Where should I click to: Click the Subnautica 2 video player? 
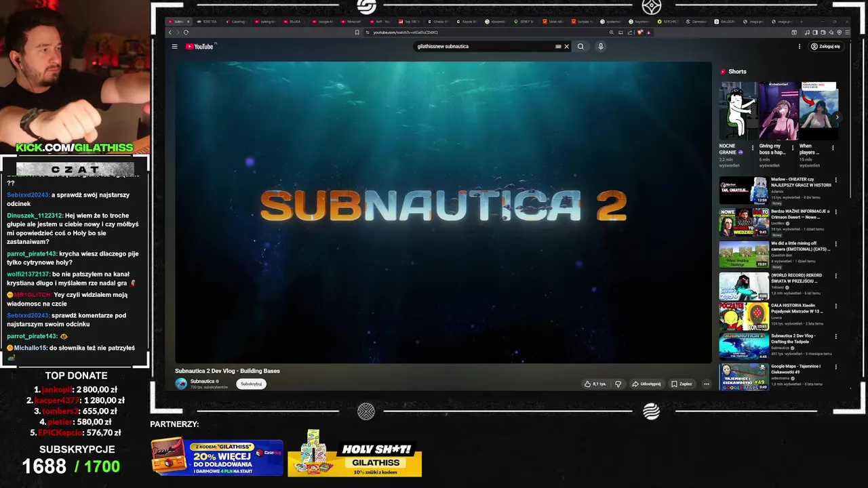coord(443,213)
